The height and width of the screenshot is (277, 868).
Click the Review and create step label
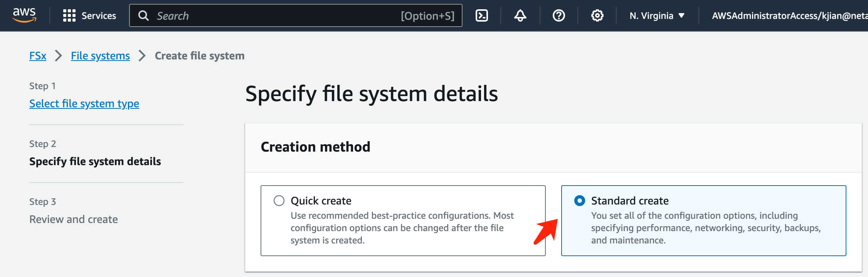[74, 220]
